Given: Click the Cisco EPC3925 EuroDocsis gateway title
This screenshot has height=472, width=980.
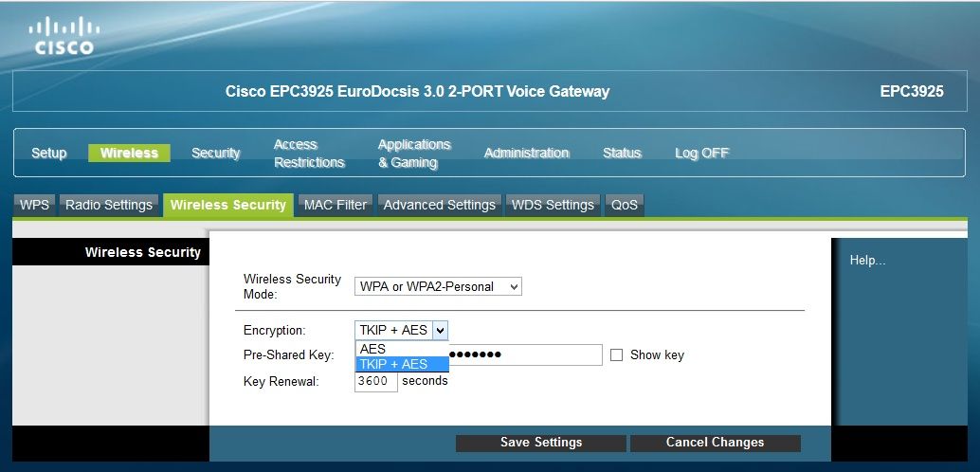Looking at the screenshot, I should [417, 91].
